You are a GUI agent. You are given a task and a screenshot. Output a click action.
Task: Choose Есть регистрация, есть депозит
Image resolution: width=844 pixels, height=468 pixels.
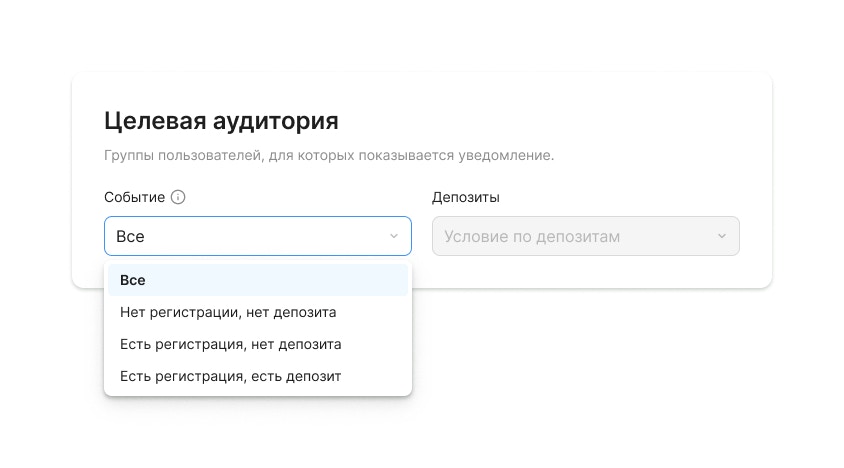258,376
